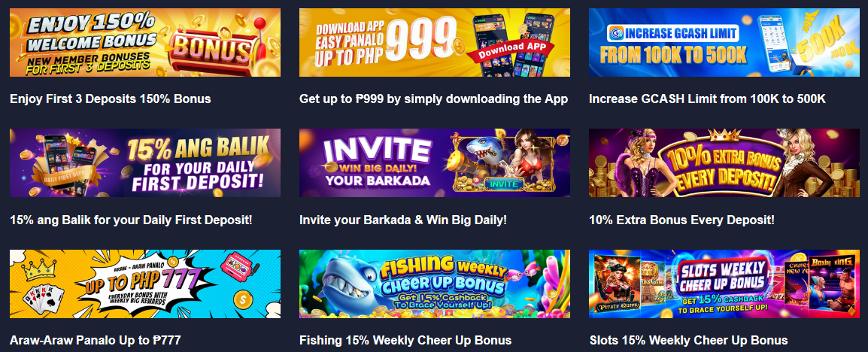This screenshot has height=352, width=868.
Task: Click 'Increase GCASH Limit from 100K to 500K' text
Action: [x=708, y=99]
